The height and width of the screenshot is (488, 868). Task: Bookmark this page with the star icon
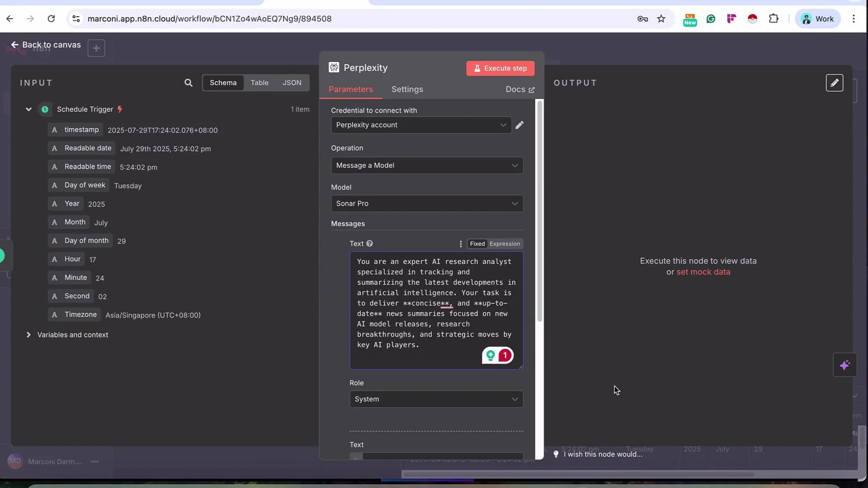[661, 19]
